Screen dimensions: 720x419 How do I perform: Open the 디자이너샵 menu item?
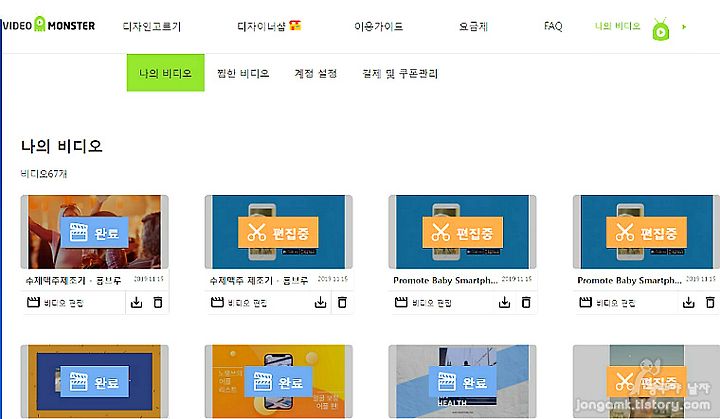click(269, 26)
